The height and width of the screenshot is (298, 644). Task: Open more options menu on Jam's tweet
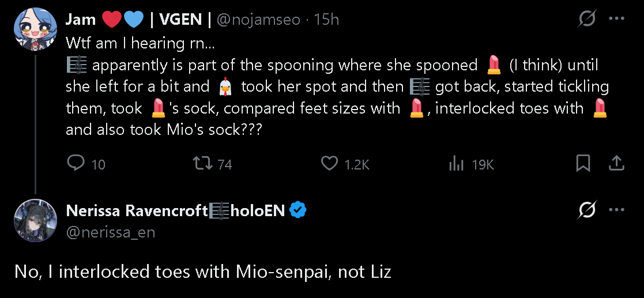point(616,19)
